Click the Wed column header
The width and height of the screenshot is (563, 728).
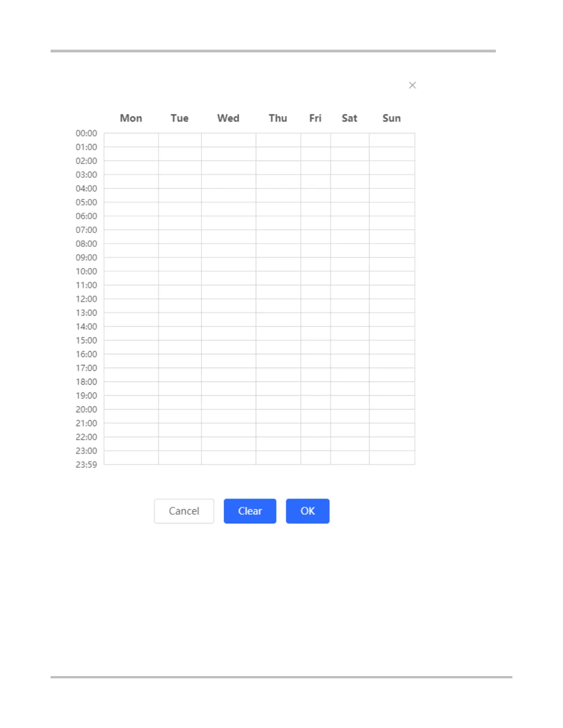click(x=229, y=118)
